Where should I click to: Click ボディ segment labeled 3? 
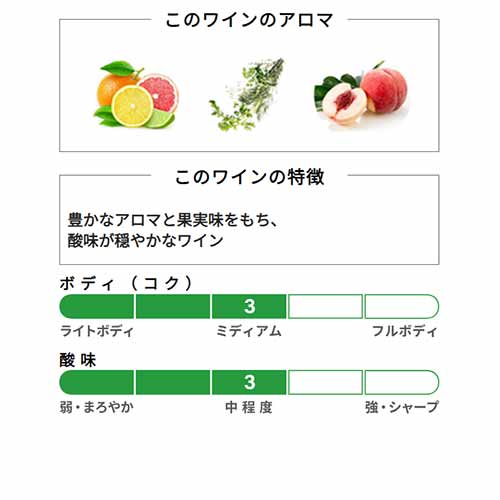coord(249,306)
